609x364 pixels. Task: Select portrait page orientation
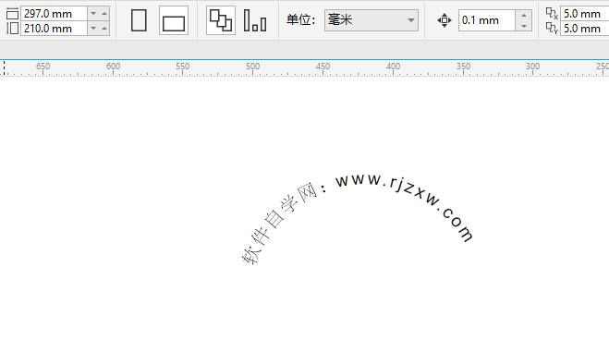pyautogui.click(x=139, y=20)
